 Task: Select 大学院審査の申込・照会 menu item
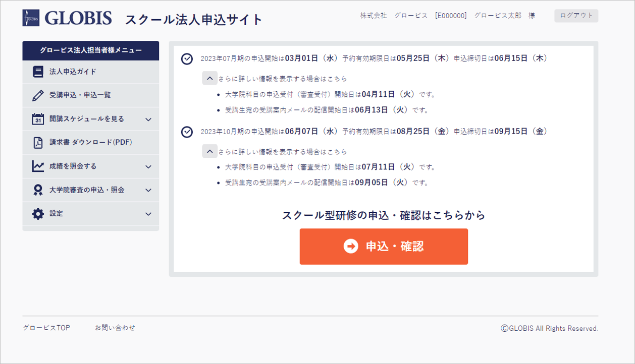coord(91,190)
